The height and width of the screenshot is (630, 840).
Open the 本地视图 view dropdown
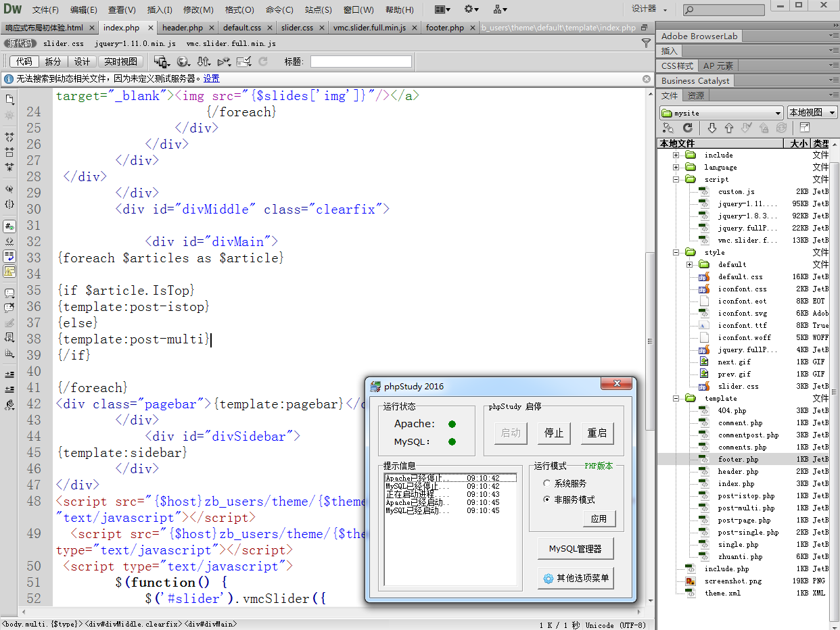click(x=812, y=113)
